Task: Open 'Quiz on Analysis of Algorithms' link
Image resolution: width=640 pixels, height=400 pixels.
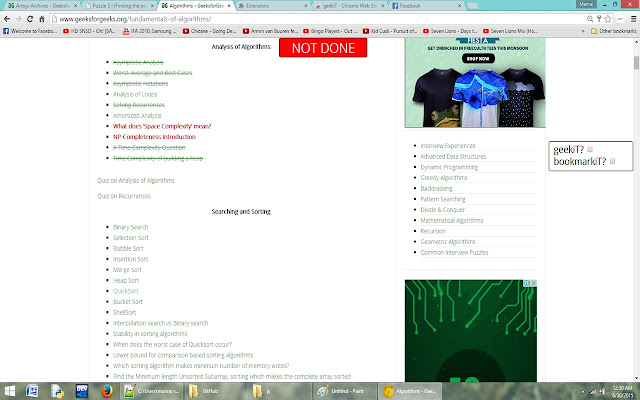Action: tap(136, 180)
